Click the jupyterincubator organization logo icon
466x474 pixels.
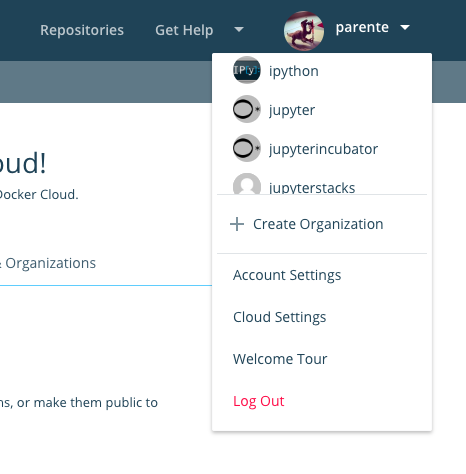pyautogui.click(x=247, y=148)
